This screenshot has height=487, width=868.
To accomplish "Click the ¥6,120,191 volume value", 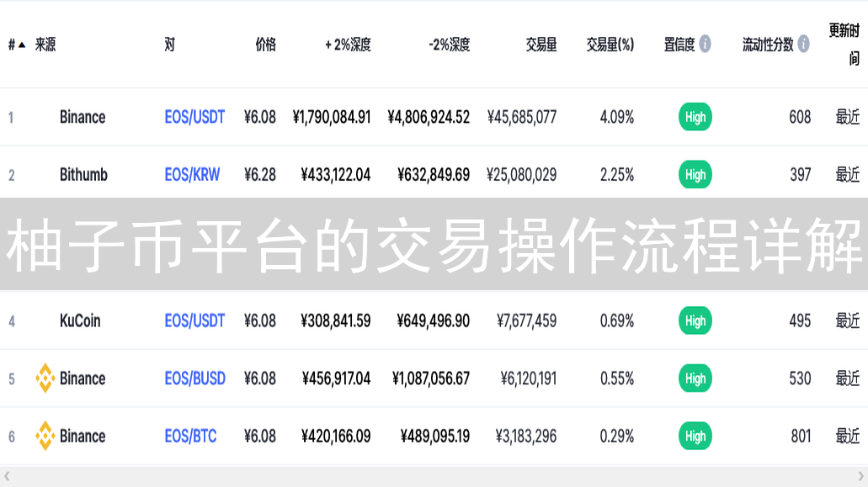I will point(529,378).
